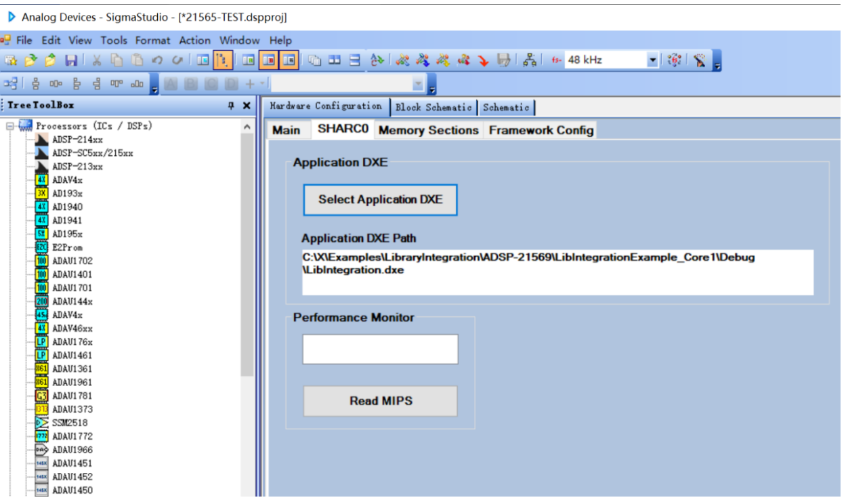The image size is (848, 504).
Task: Toggle auto-hide pin on TreeToolBox
Action: point(231,106)
